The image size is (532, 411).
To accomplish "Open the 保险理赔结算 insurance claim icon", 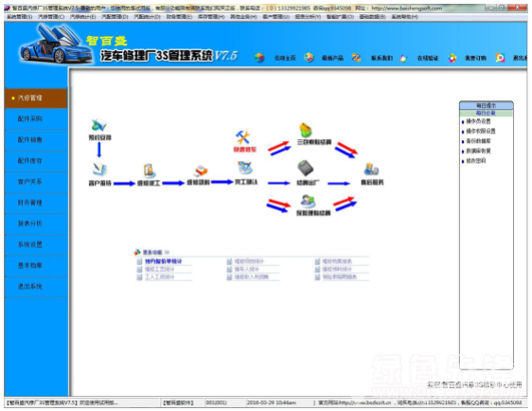I will 308,201.
